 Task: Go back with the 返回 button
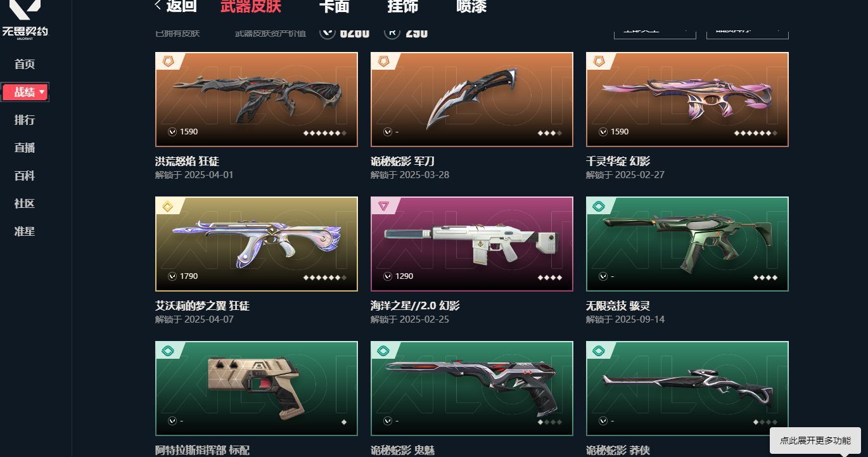click(176, 6)
